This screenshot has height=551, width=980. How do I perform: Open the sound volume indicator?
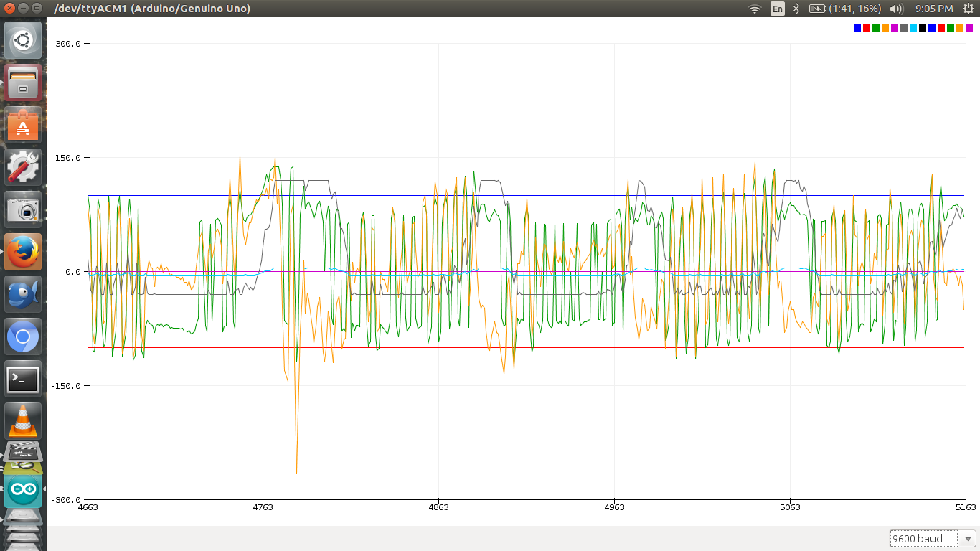coord(896,9)
